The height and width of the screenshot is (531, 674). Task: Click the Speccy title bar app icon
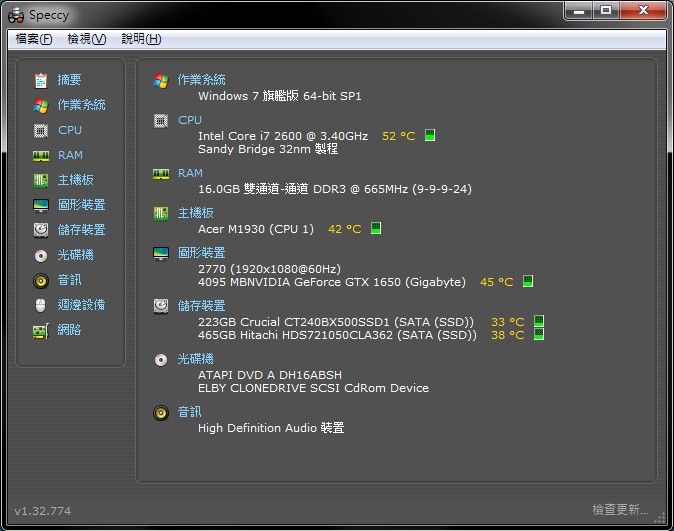click(15, 14)
